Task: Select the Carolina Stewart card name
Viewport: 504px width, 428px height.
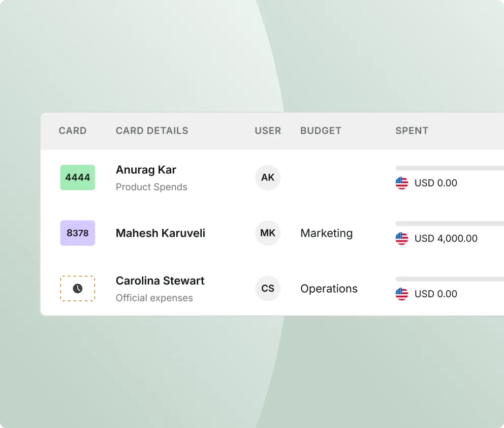Action: coord(160,281)
